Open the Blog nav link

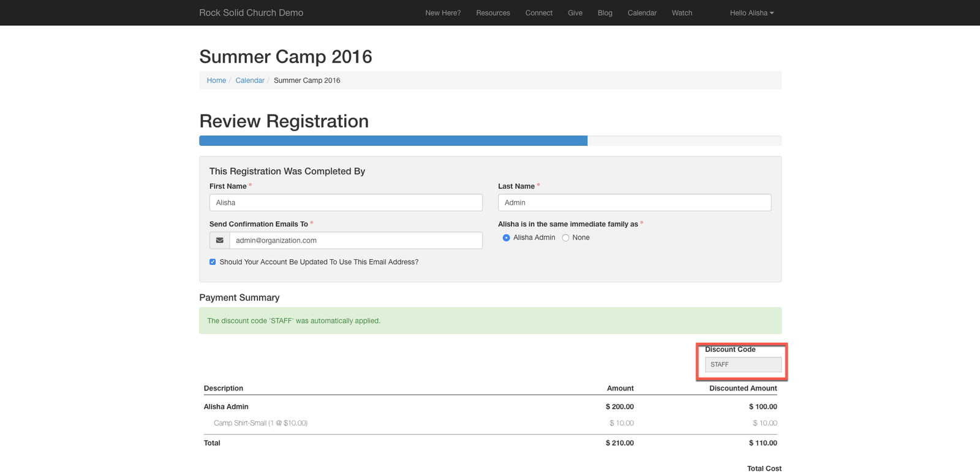[x=605, y=13]
